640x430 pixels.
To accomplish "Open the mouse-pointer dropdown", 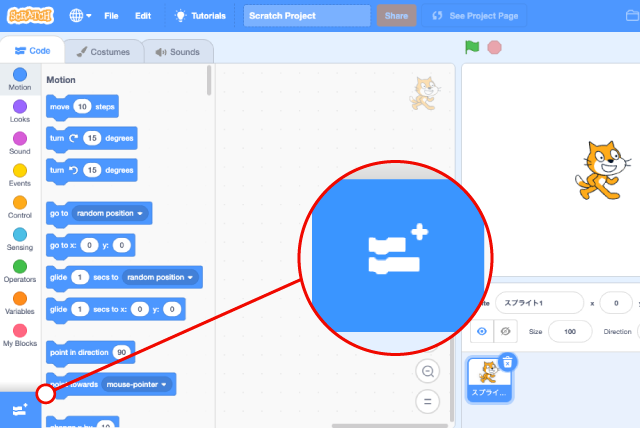I will tap(136, 384).
